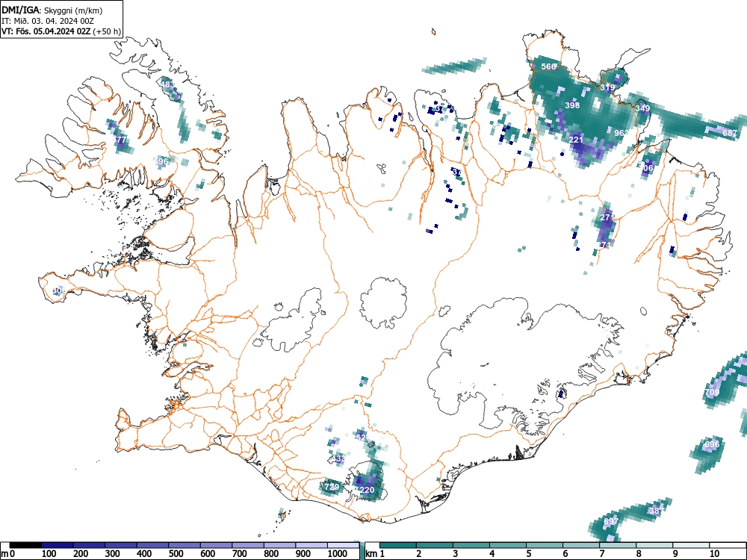The width and height of the screenshot is (747, 560).
Task: Click the '(+50 h)' forecast offset text
Action: click(x=107, y=31)
